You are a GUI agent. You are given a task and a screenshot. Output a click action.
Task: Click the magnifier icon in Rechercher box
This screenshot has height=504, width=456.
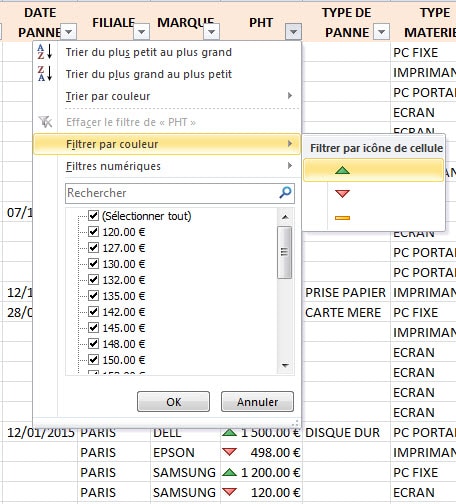pos(285,193)
